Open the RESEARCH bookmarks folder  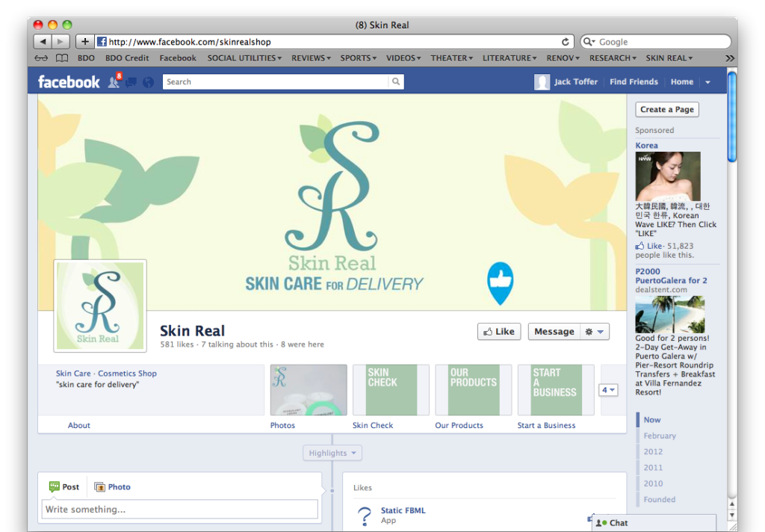point(613,58)
